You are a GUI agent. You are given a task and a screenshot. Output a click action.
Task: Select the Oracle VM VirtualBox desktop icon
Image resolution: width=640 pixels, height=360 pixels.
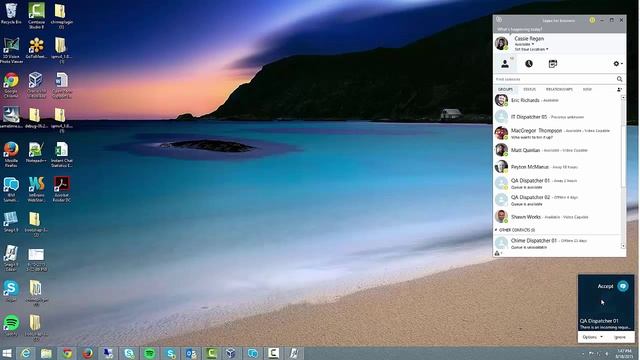36,85
